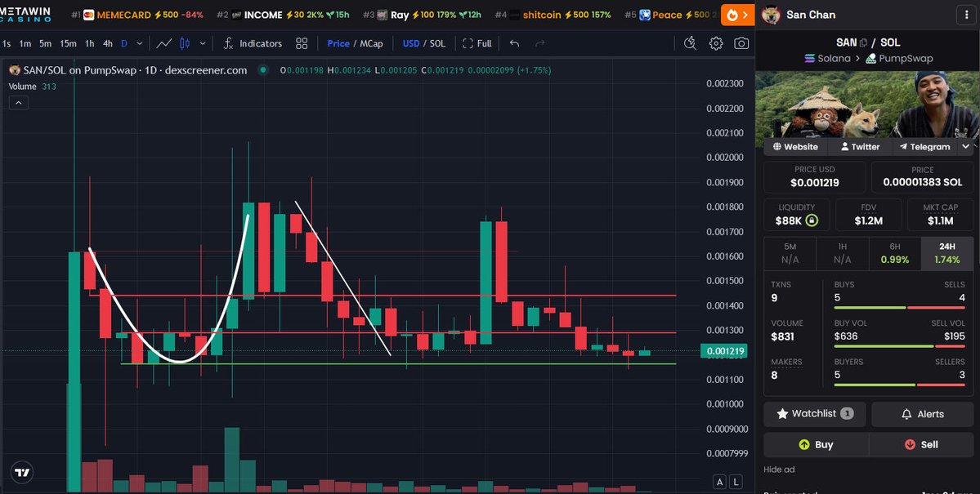Image resolution: width=980 pixels, height=494 pixels.
Task: Toggle chart to Price view
Action: point(338,43)
